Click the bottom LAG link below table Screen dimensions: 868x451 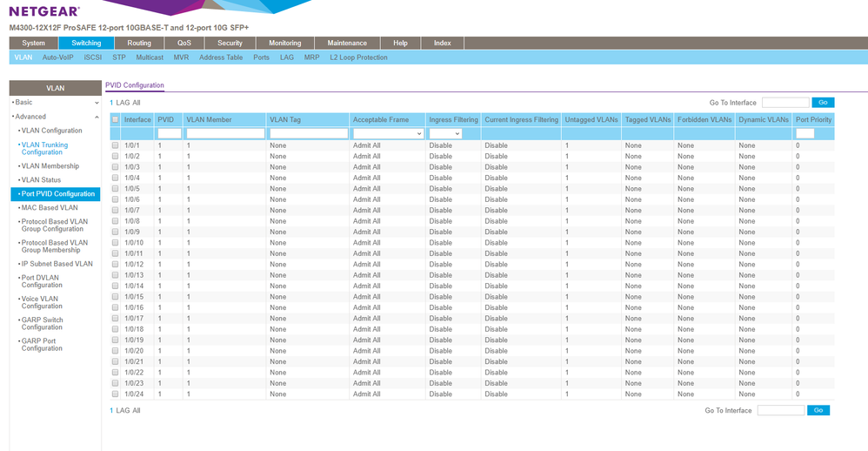[x=123, y=411]
